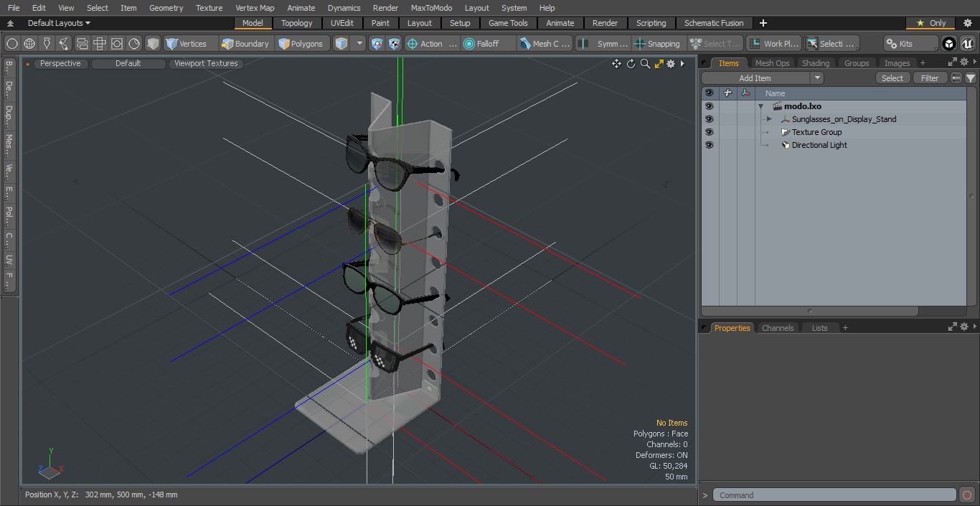Switch to the UVEdit layout tab
Viewport: 980px width, 506px height.
pyautogui.click(x=342, y=23)
